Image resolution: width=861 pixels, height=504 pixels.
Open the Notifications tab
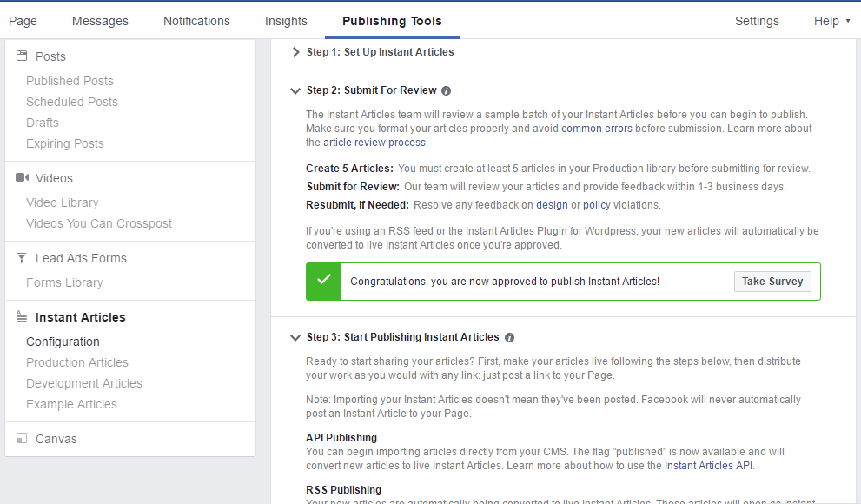tap(196, 21)
